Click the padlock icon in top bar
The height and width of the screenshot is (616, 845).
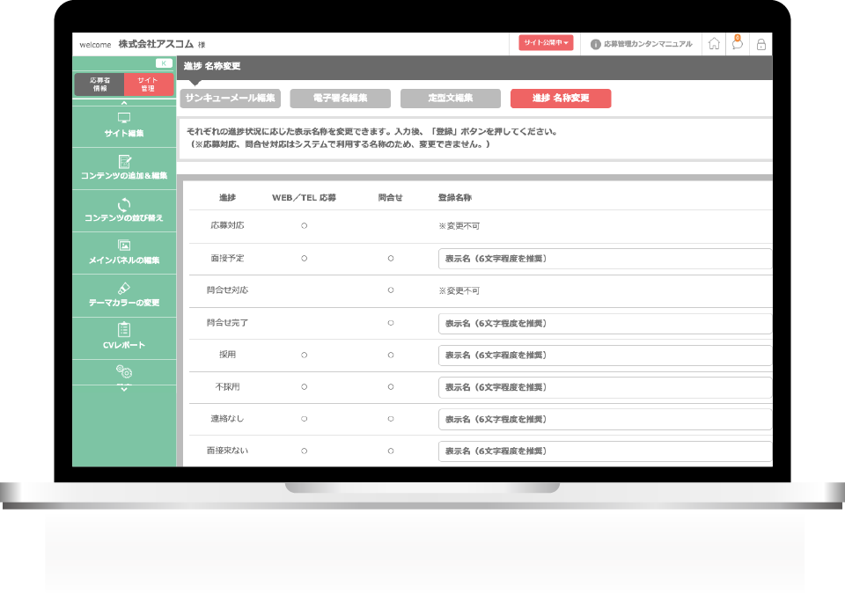761,44
